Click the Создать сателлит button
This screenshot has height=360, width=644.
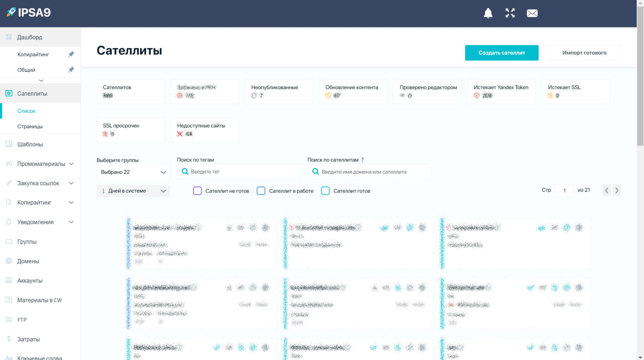pos(502,53)
